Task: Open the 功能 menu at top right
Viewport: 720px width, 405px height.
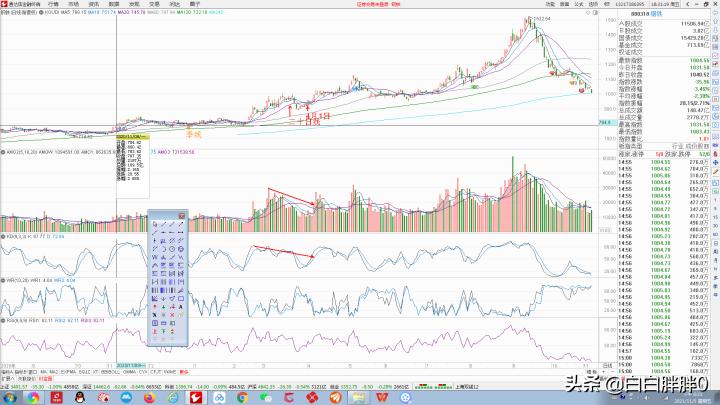Action: pos(550,4)
